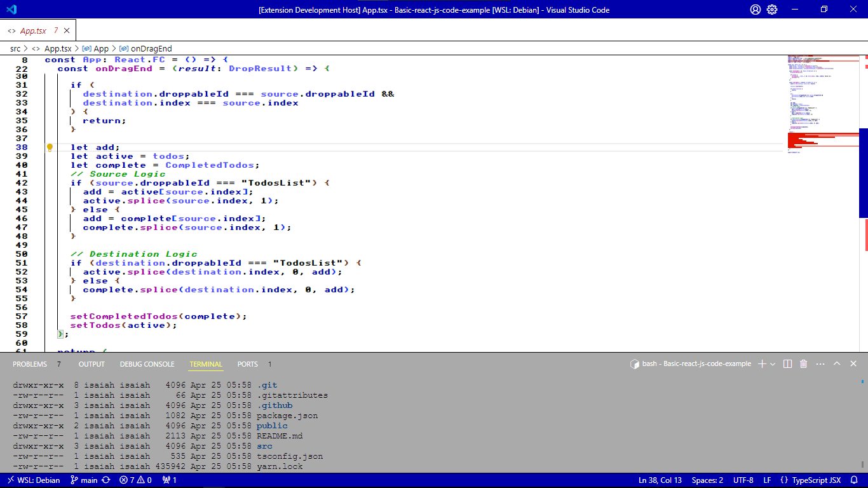Click the WSL: Debian remote indicator
The width and height of the screenshot is (868, 488).
point(33,480)
